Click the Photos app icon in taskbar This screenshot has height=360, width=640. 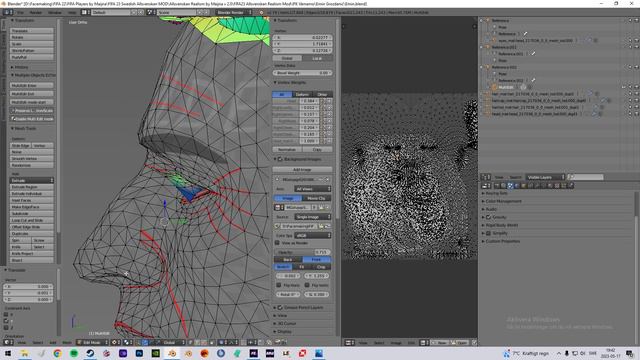pos(319,353)
